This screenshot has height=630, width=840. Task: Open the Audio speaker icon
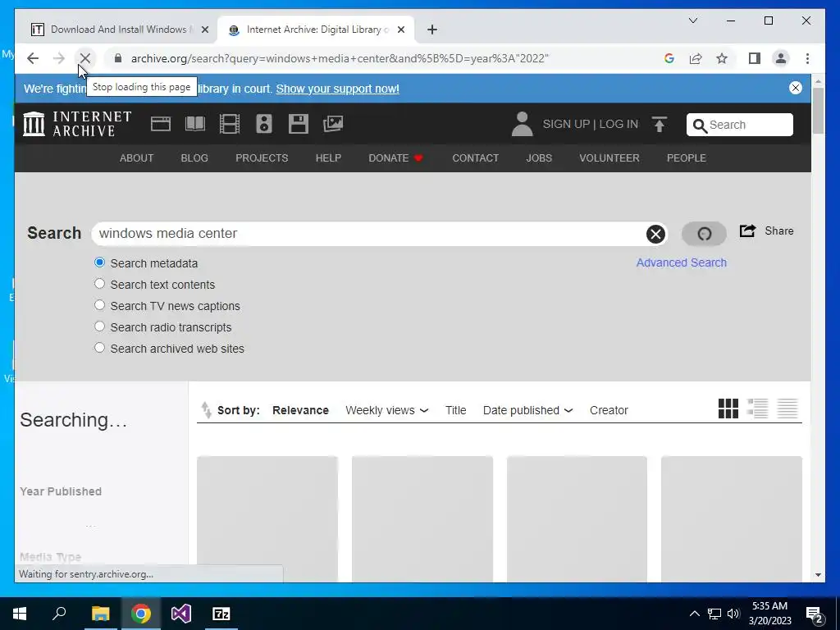(x=263, y=124)
